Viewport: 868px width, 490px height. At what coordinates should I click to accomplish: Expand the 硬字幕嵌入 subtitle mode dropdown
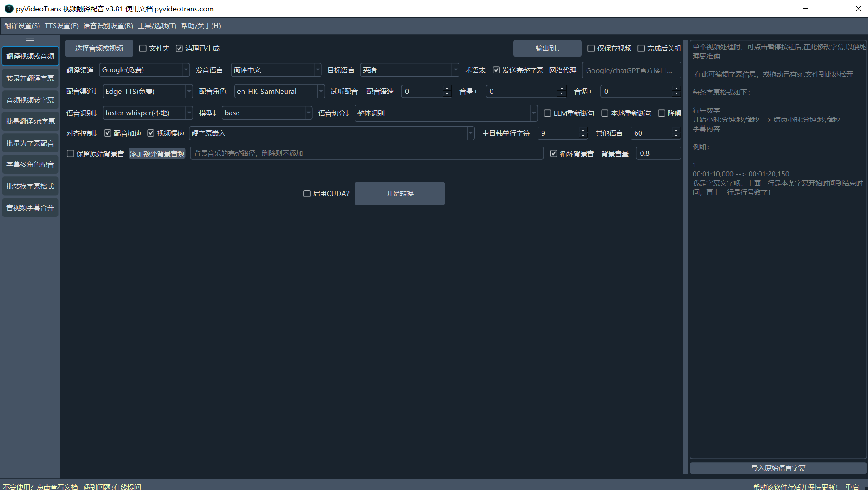tap(470, 133)
